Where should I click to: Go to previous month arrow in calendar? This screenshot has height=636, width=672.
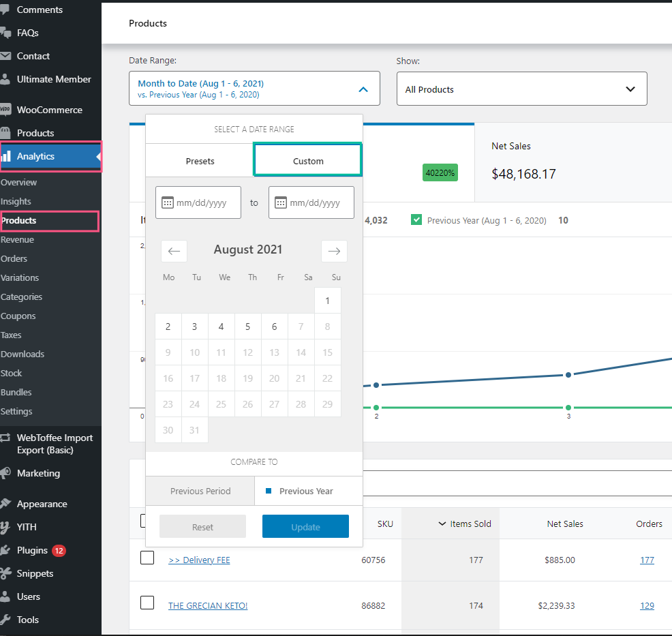tap(174, 251)
